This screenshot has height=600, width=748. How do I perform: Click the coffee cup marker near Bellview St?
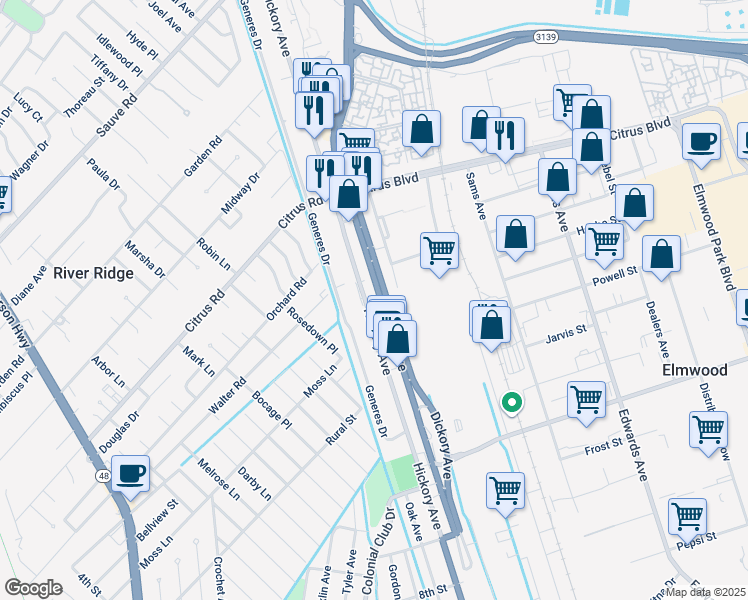(x=130, y=473)
